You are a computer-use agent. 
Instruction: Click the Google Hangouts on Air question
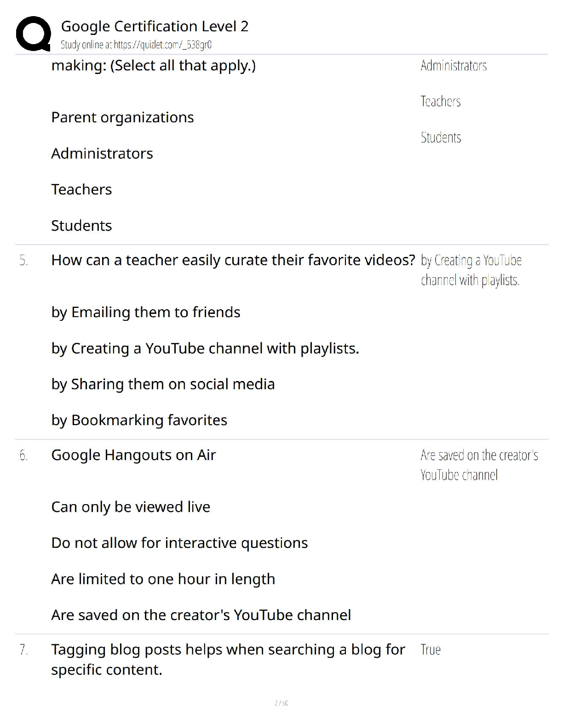[x=133, y=455]
